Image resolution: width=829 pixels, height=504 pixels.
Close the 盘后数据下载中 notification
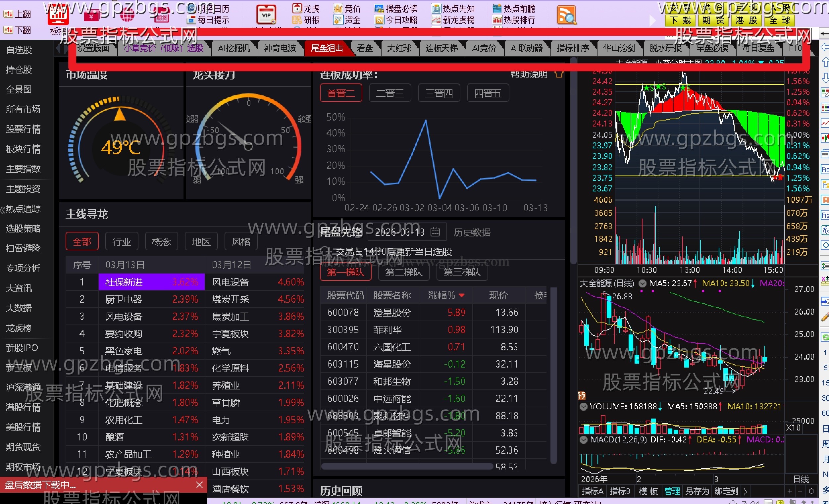pos(199,484)
